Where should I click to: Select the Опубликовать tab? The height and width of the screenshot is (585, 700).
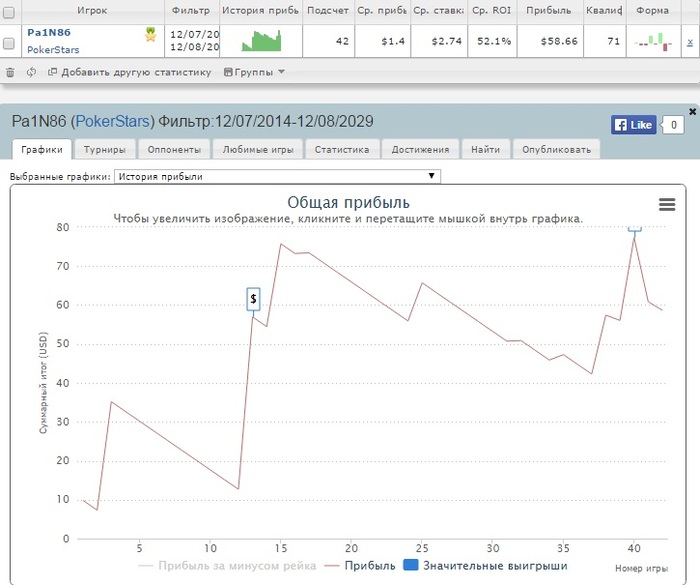point(556,150)
